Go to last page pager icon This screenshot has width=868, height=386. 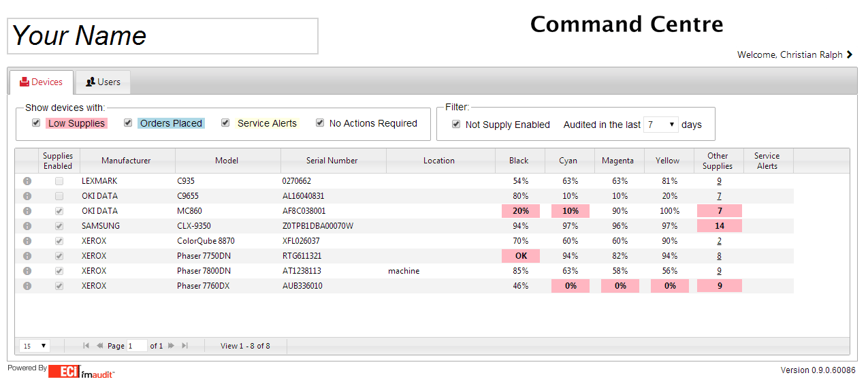click(185, 346)
